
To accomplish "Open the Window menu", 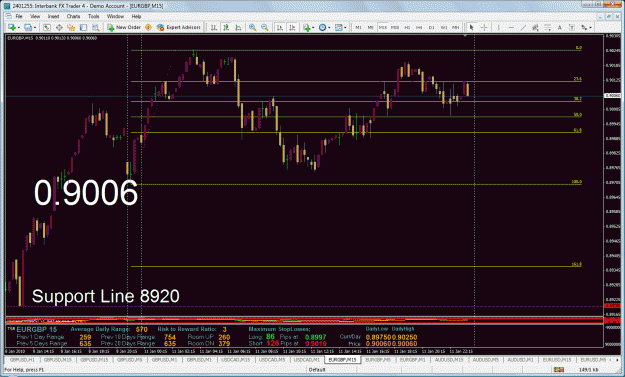I will pyautogui.click(x=115, y=16).
